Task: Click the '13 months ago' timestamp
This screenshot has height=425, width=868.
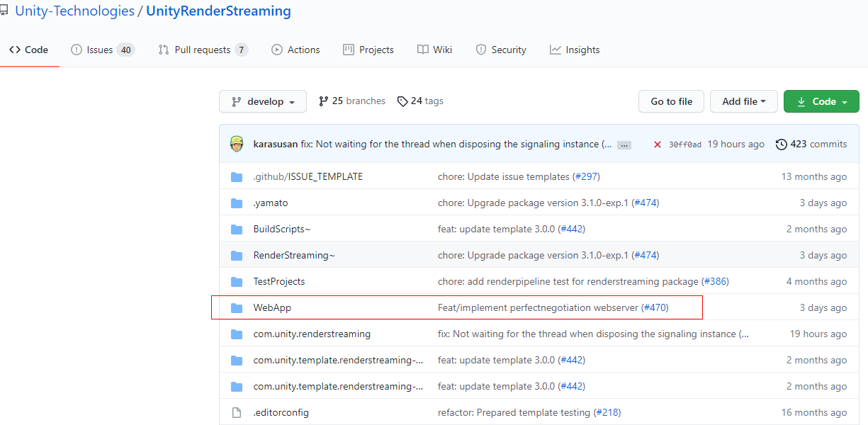Action: 814,176
